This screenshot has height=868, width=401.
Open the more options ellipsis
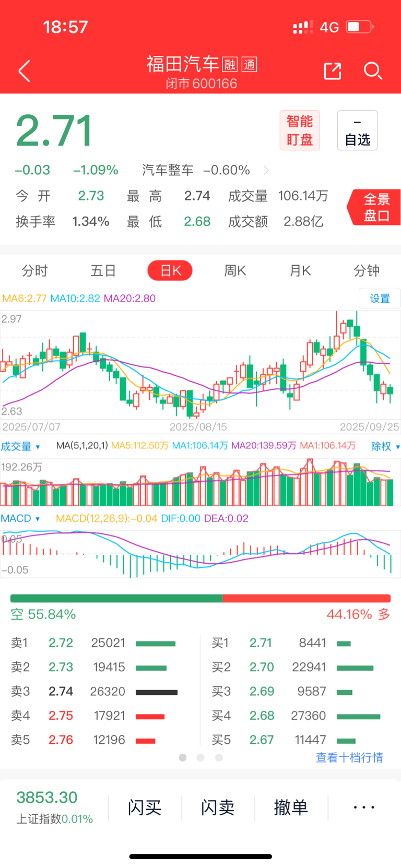(364, 807)
